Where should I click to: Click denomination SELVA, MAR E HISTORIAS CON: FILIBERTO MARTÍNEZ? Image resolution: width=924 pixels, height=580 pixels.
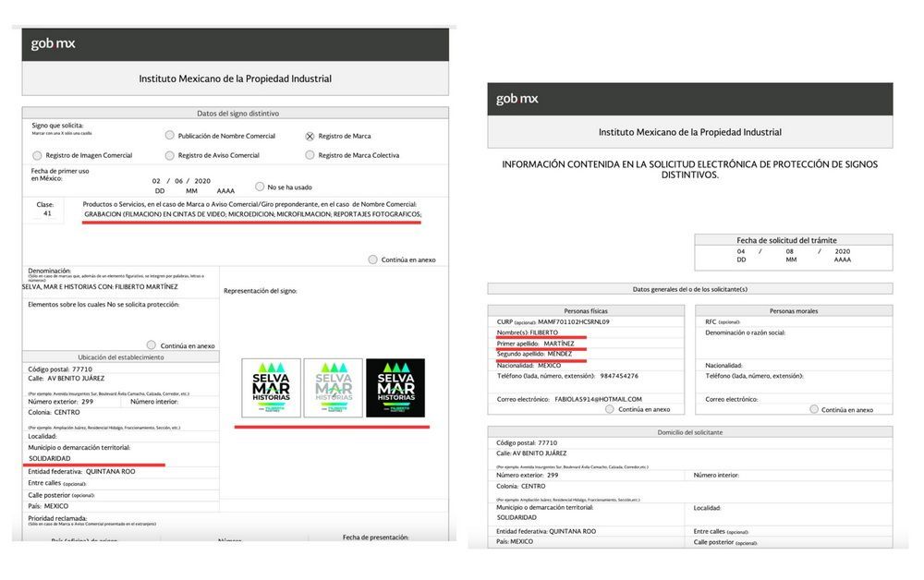click(x=100, y=286)
